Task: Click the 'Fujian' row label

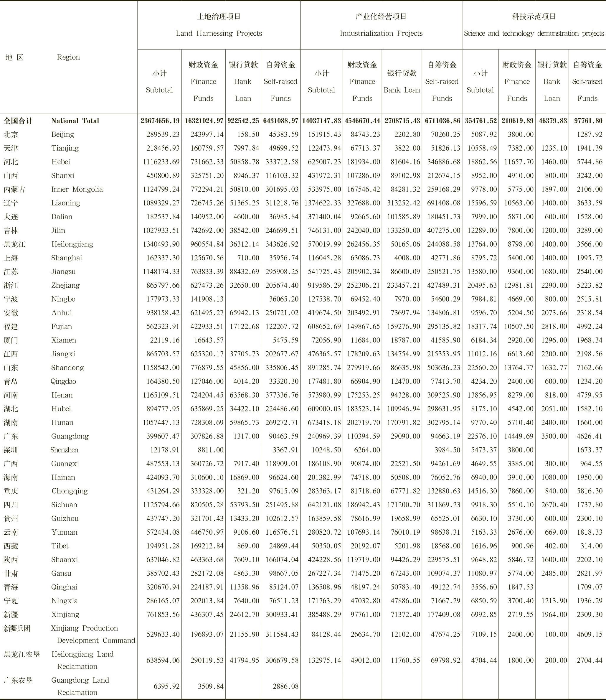Action: click(62, 327)
